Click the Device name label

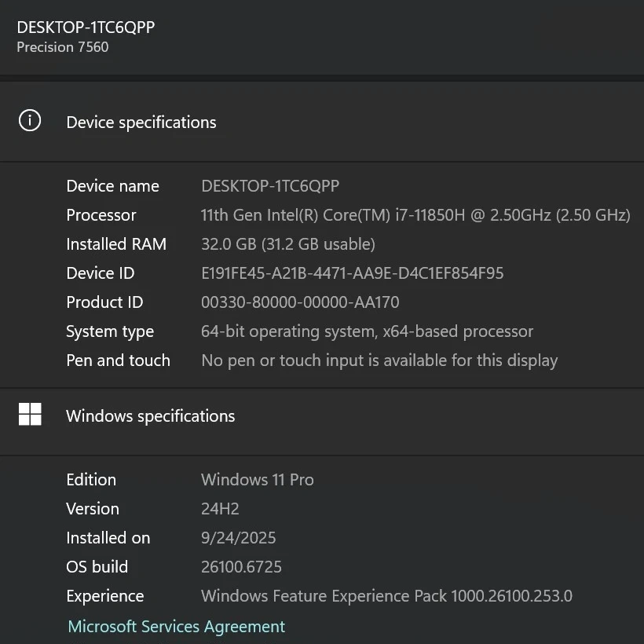112,186
